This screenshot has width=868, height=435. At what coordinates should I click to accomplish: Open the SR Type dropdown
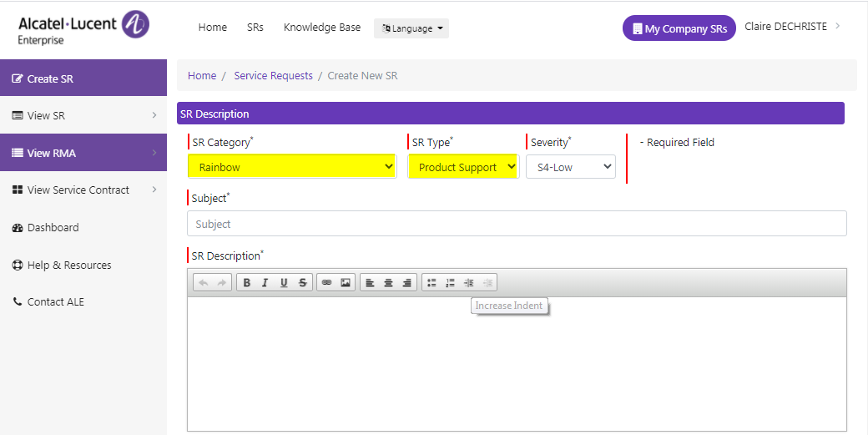point(463,167)
